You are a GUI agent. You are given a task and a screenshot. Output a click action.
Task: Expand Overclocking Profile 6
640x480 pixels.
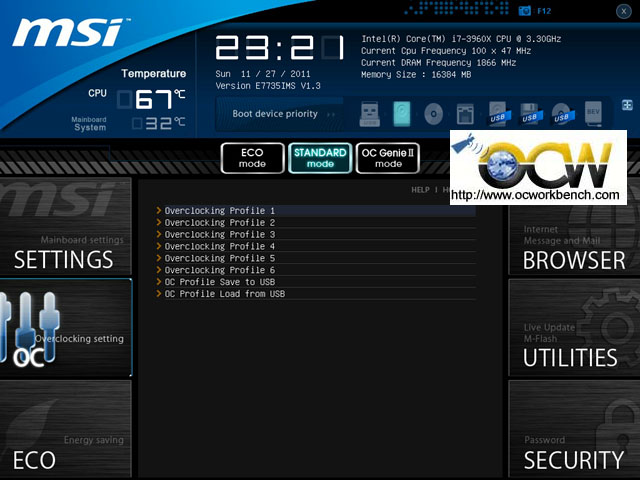coord(315,270)
